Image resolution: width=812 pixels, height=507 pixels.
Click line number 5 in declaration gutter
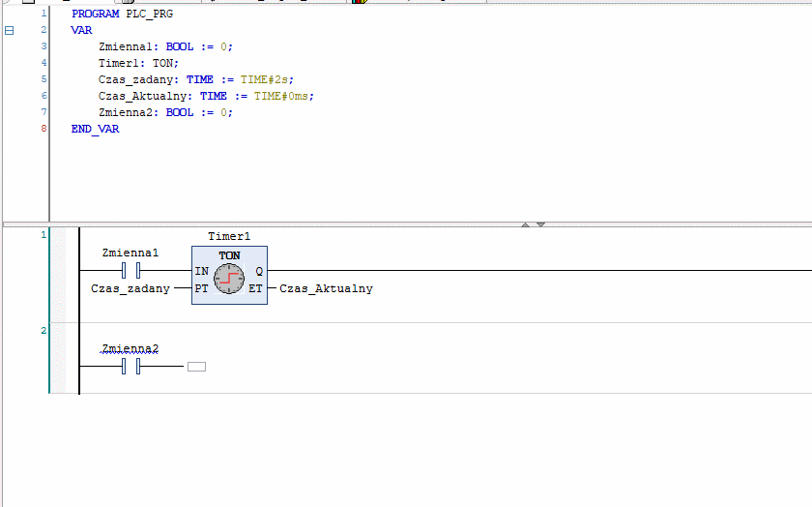click(44, 79)
